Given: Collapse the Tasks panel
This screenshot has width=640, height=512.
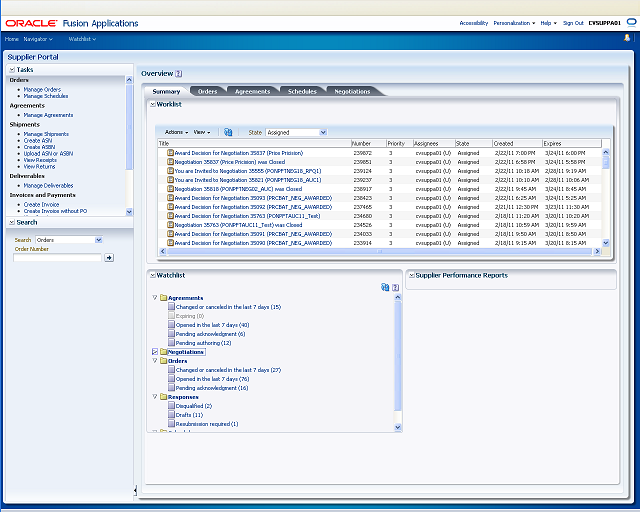Looking at the screenshot, I should 12,70.
